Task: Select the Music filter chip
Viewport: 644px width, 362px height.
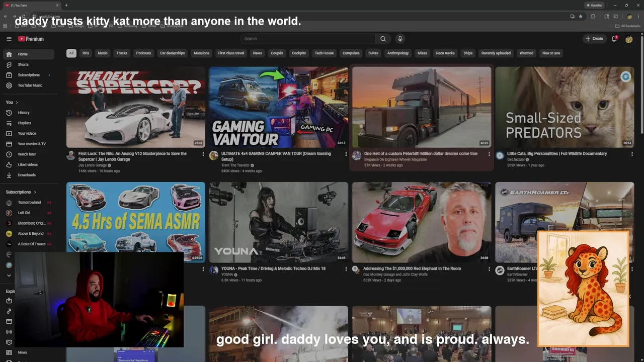Action: pyautogui.click(x=103, y=53)
